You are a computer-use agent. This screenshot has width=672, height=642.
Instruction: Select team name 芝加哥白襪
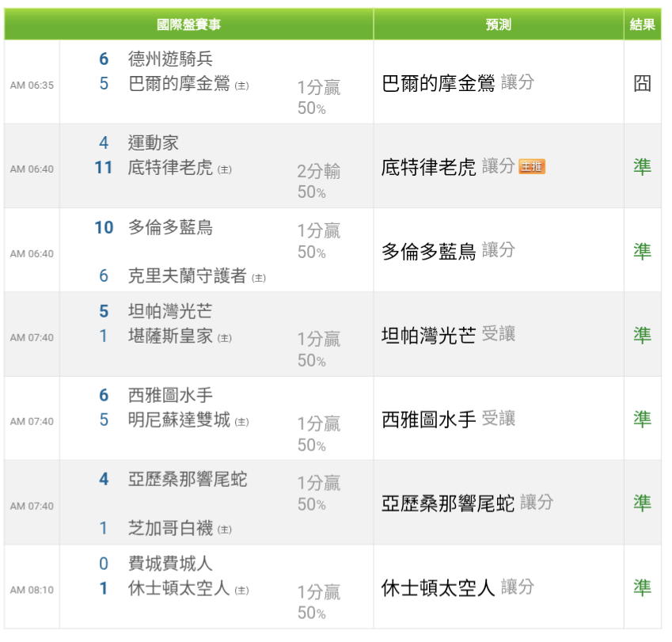[170, 528]
